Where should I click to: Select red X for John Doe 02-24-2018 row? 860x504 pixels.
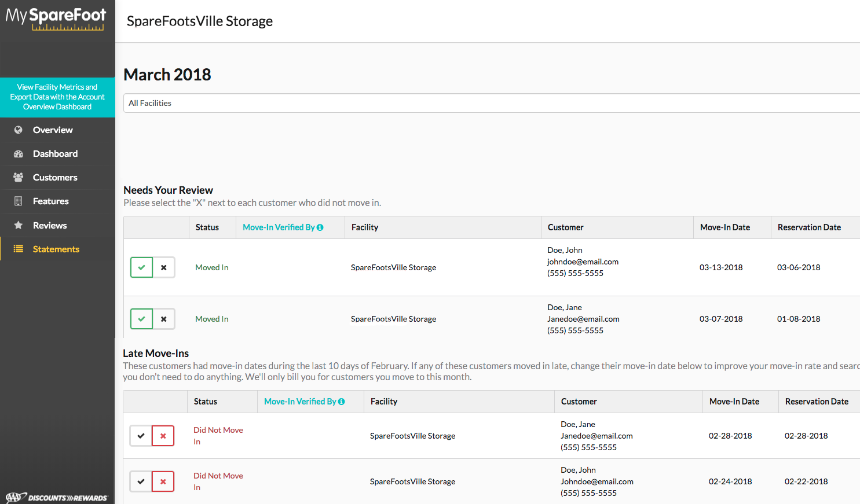pyautogui.click(x=163, y=481)
